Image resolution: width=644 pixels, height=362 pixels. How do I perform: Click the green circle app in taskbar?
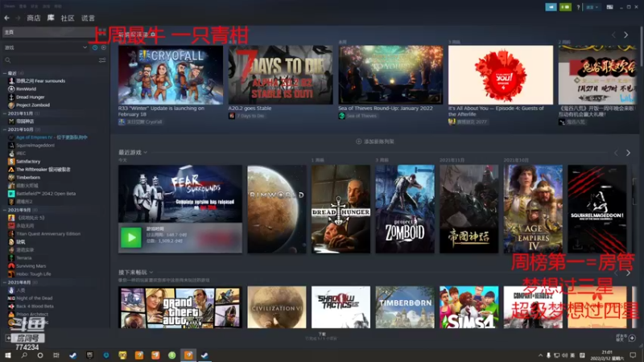pyautogui.click(x=172, y=356)
